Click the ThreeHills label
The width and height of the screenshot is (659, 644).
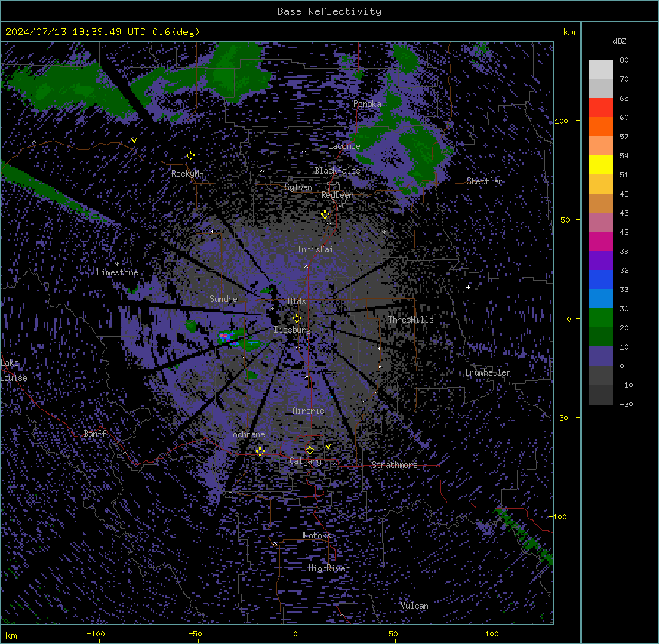click(x=411, y=320)
